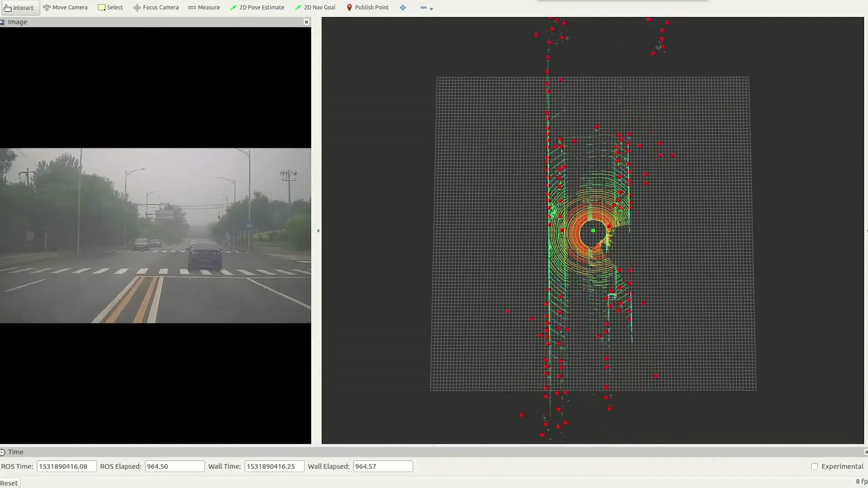The height and width of the screenshot is (488, 868).
Task: Pick the Measure tool
Action: (x=204, y=8)
